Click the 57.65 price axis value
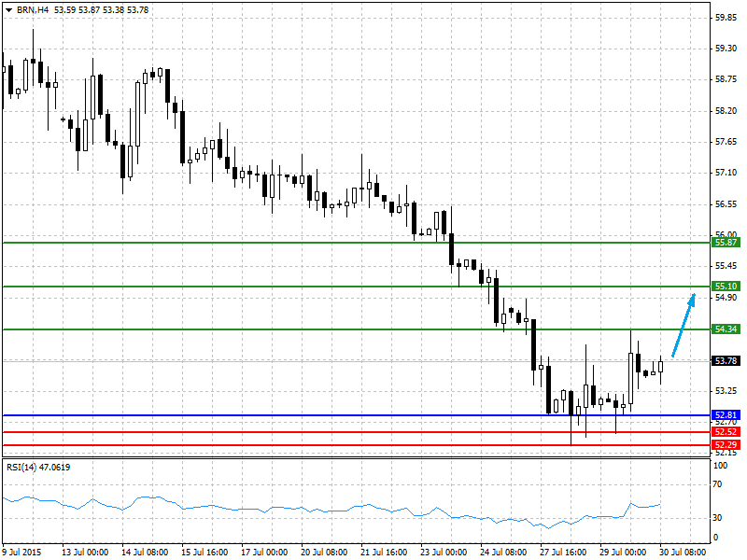Viewport: 747px width, 560px height. tap(726, 142)
